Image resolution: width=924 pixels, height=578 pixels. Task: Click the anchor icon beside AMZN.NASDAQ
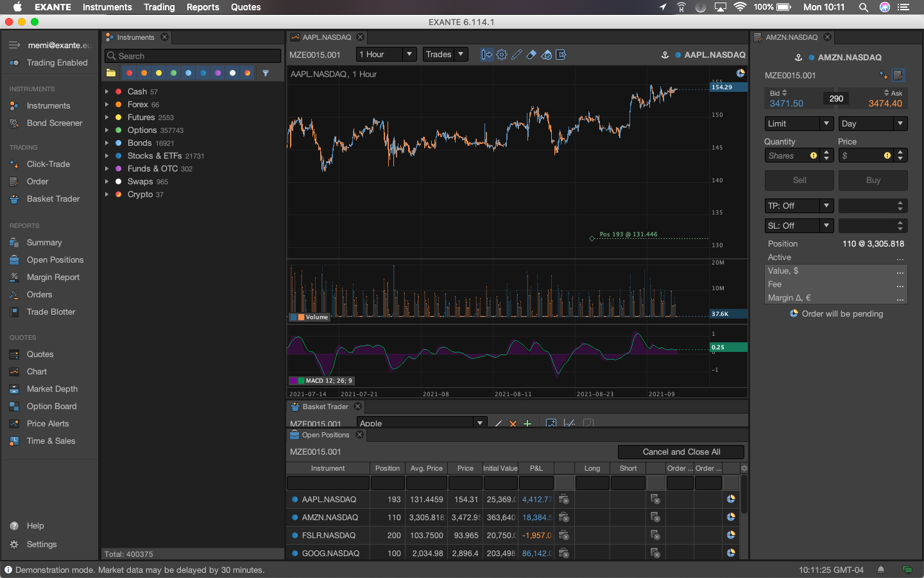[798, 58]
